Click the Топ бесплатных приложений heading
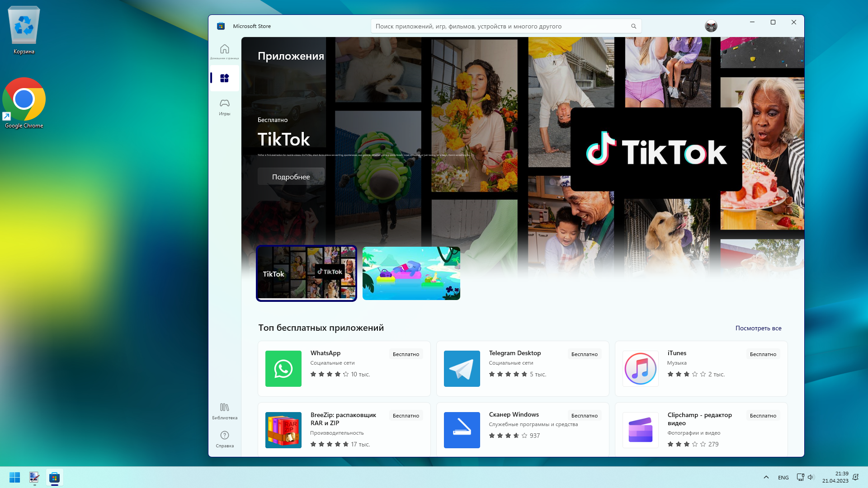The width and height of the screenshot is (868, 488). point(321,328)
